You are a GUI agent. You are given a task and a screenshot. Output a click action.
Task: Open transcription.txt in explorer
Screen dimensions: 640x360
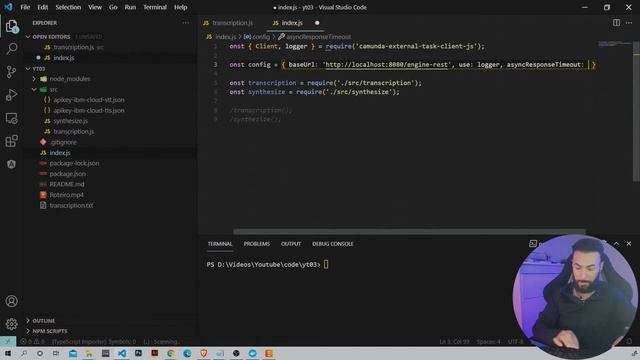click(71, 206)
